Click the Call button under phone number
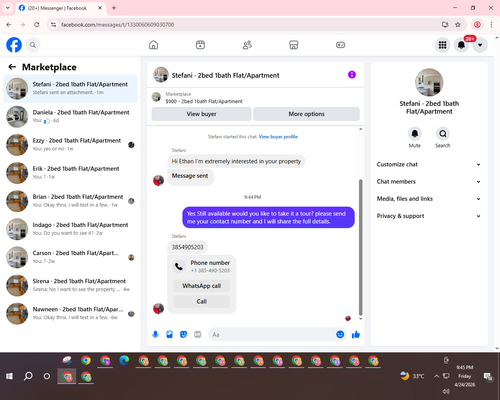500x400 pixels. pos(202,301)
